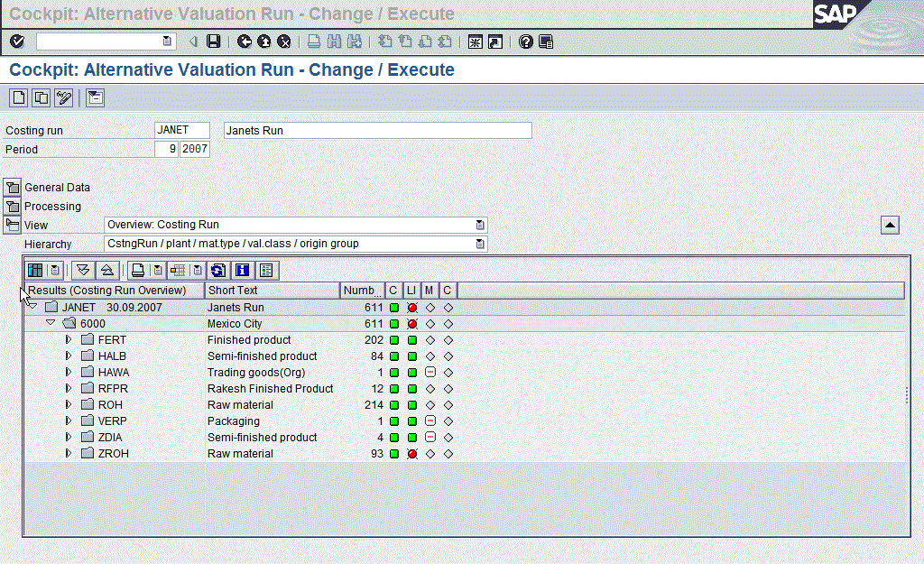Image resolution: width=924 pixels, height=564 pixels.
Task: Click the blue Information icon in results toolbar
Action: (x=242, y=270)
